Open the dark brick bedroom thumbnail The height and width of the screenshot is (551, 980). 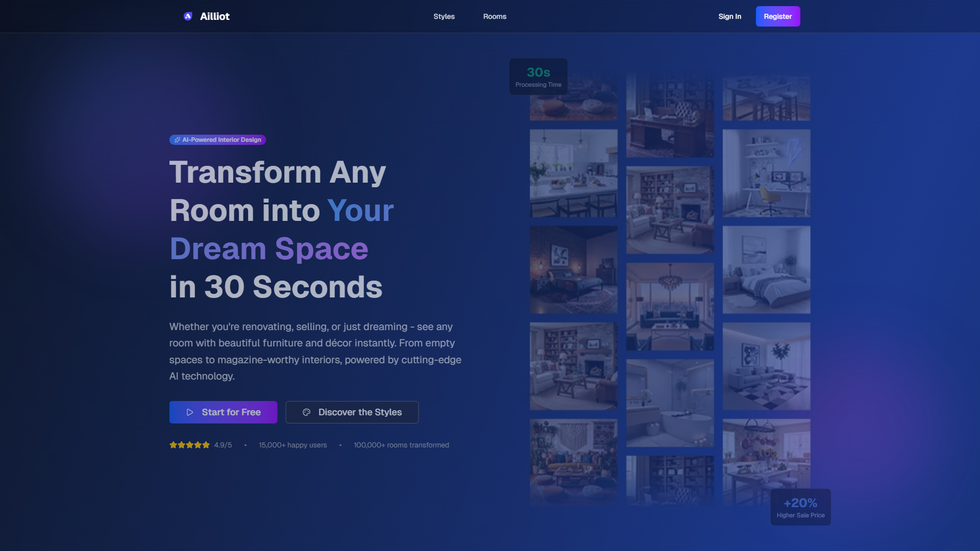[x=573, y=269]
